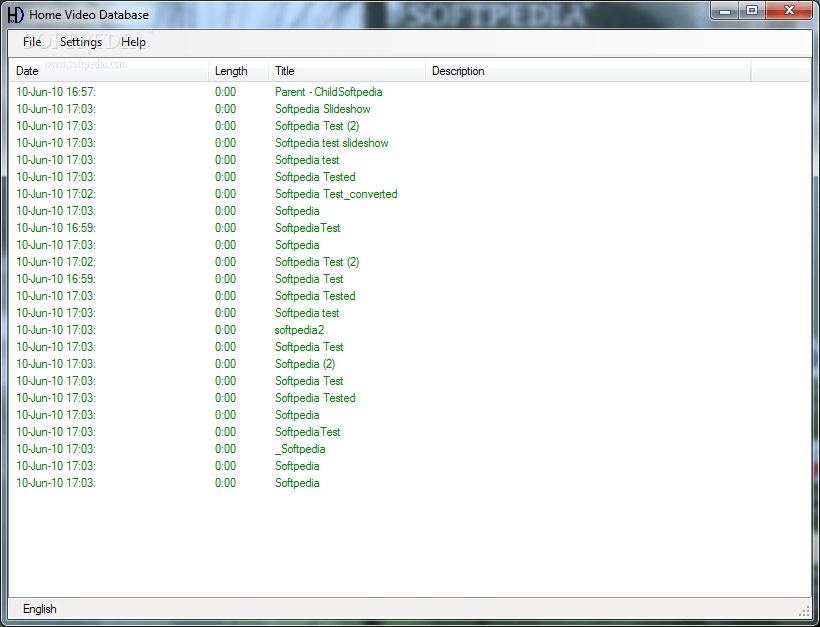Close the Home Video Database window
Viewport: 820px width, 627px height.
point(789,10)
